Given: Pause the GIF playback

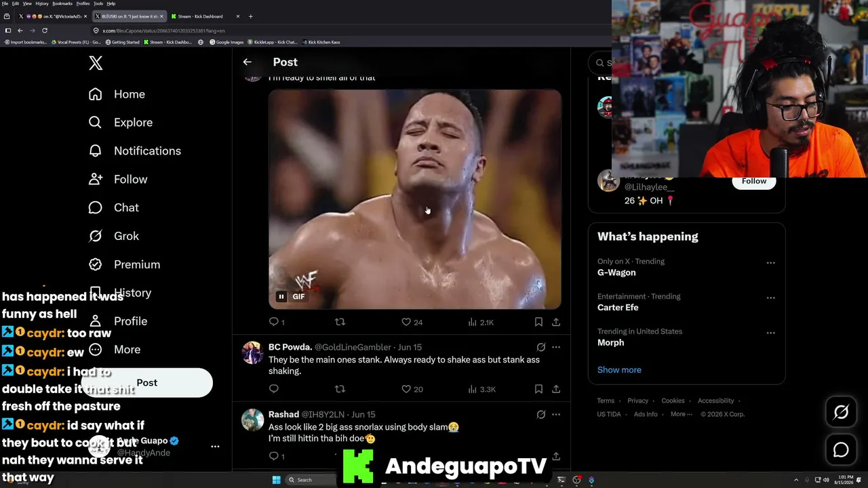Looking at the screenshot, I should tap(281, 296).
